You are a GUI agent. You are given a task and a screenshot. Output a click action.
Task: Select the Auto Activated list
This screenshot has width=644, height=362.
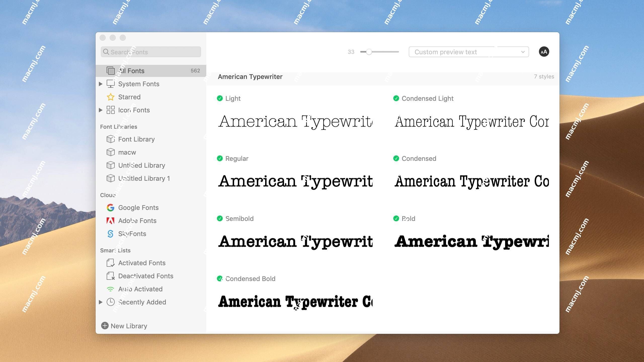click(x=151, y=289)
